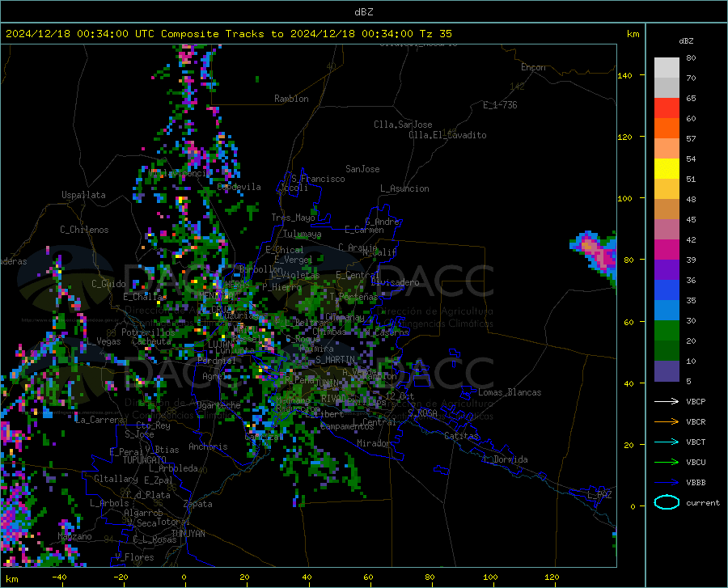Select the bright yellow swatch between 54 and 51
Viewport: 728px width, 588px height.
click(x=667, y=169)
